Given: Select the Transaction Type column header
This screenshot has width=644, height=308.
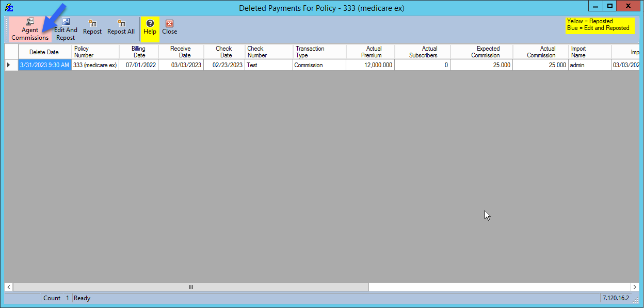Looking at the screenshot, I should 319,52.
